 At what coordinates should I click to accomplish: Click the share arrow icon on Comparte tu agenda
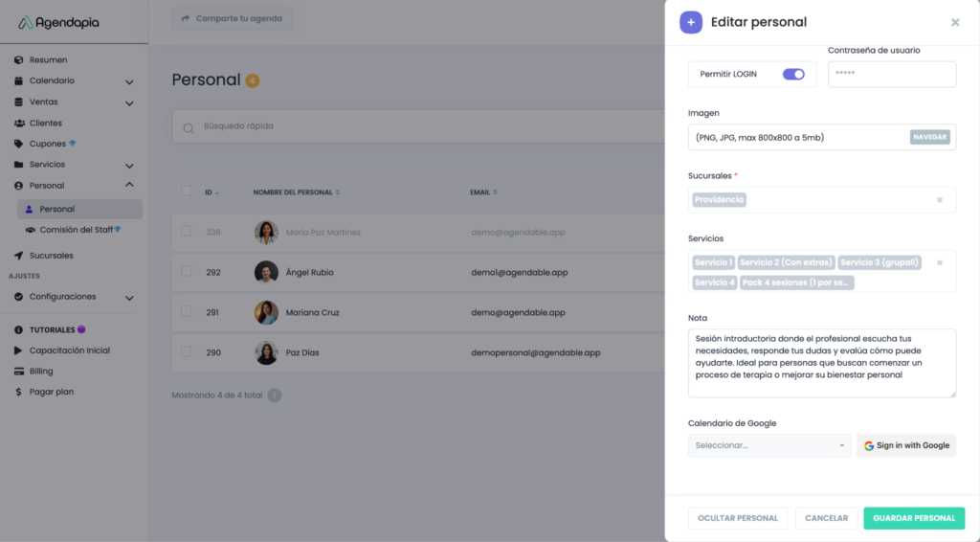186,18
